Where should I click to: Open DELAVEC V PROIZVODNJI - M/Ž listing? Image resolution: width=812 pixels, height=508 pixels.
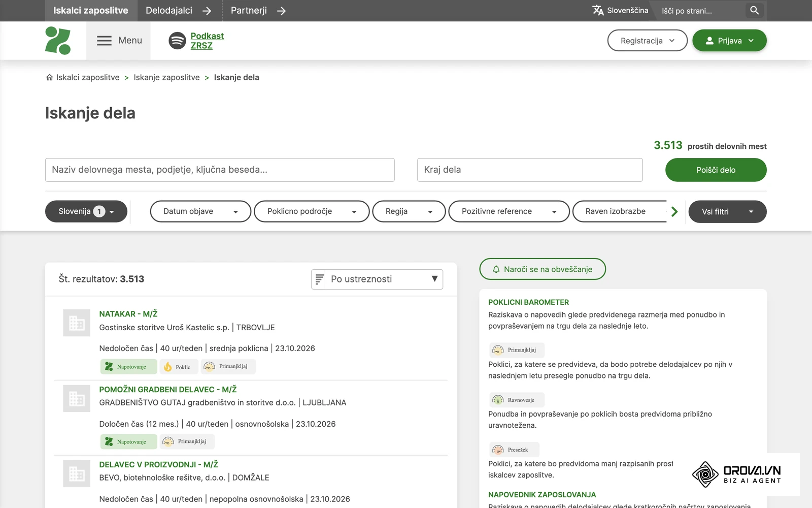coord(158,465)
